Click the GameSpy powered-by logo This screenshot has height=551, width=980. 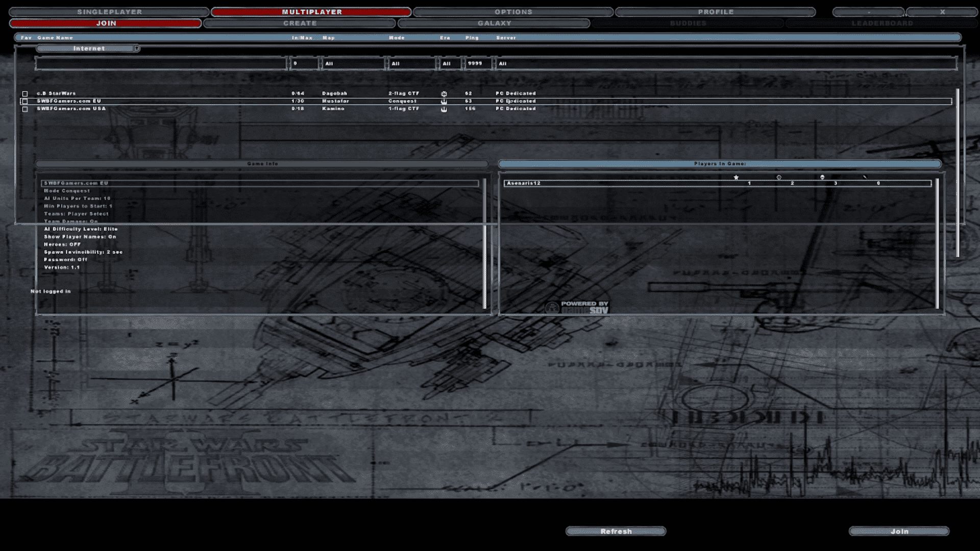click(577, 307)
